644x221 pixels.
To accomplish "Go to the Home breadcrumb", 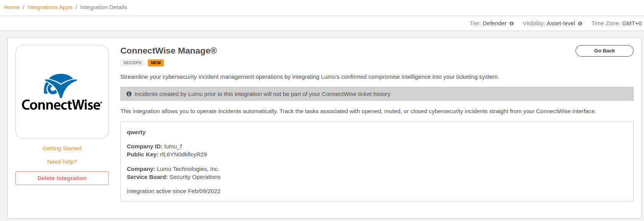I will (x=12, y=7).
